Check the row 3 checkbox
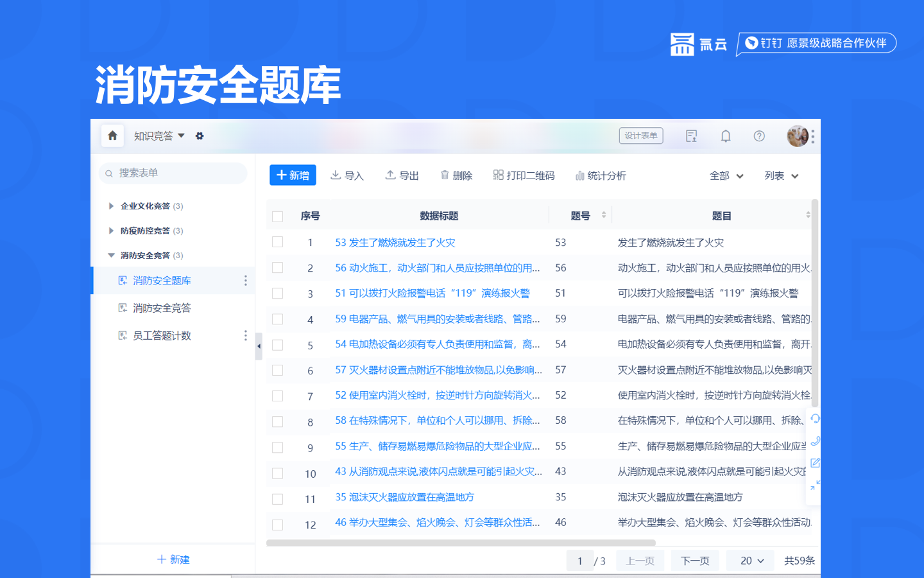 (x=277, y=293)
